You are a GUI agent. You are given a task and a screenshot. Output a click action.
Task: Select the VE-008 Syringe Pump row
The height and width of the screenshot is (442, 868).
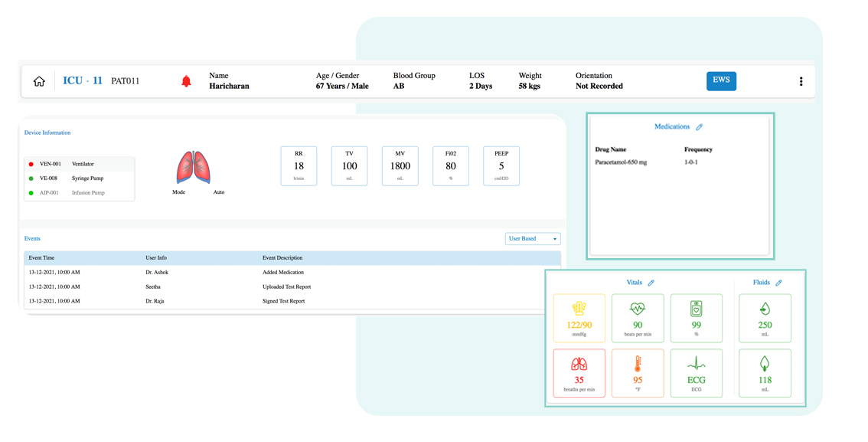click(x=79, y=178)
